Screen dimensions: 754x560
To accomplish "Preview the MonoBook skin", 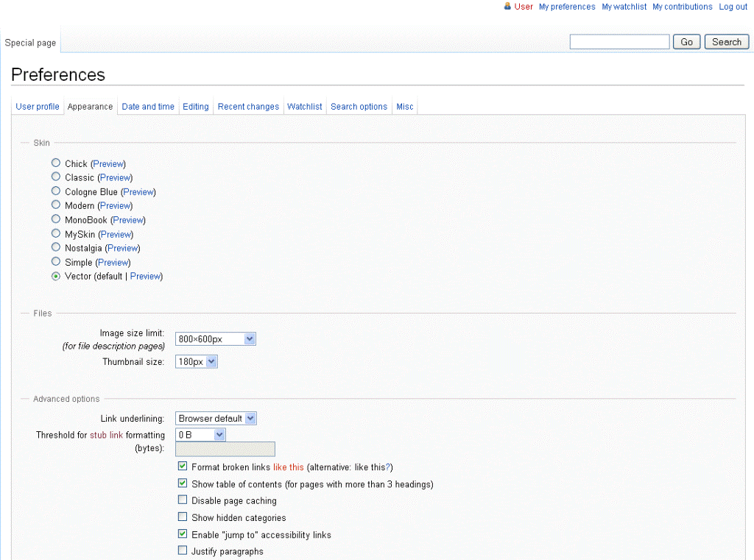I will tap(128, 220).
